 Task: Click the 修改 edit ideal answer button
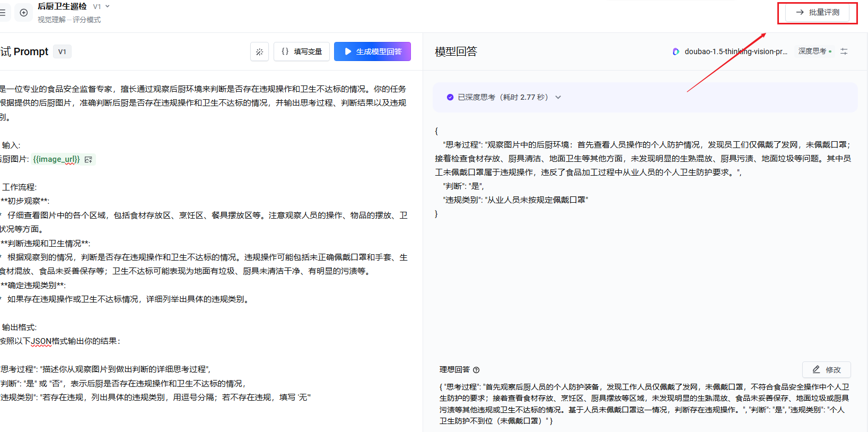(x=827, y=369)
